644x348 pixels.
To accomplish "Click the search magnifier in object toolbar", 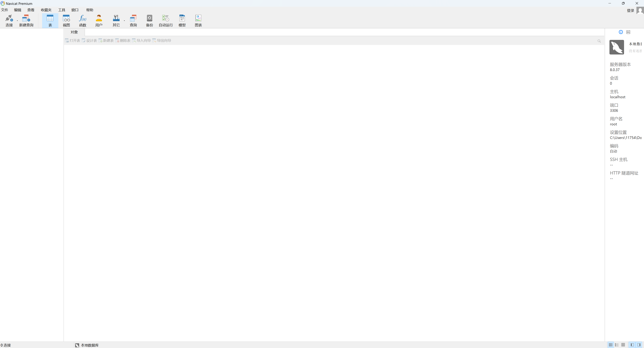I will pyautogui.click(x=599, y=41).
